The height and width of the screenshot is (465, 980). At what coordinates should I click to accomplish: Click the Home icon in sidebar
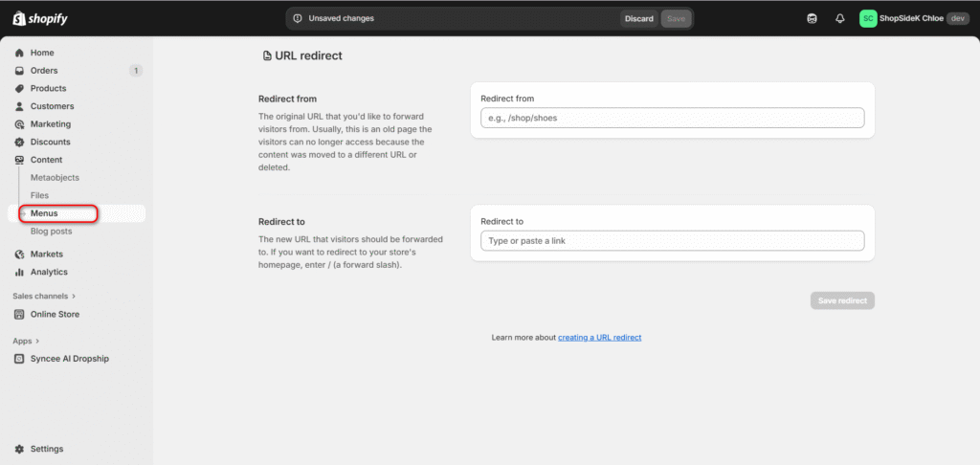coord(19,53)
